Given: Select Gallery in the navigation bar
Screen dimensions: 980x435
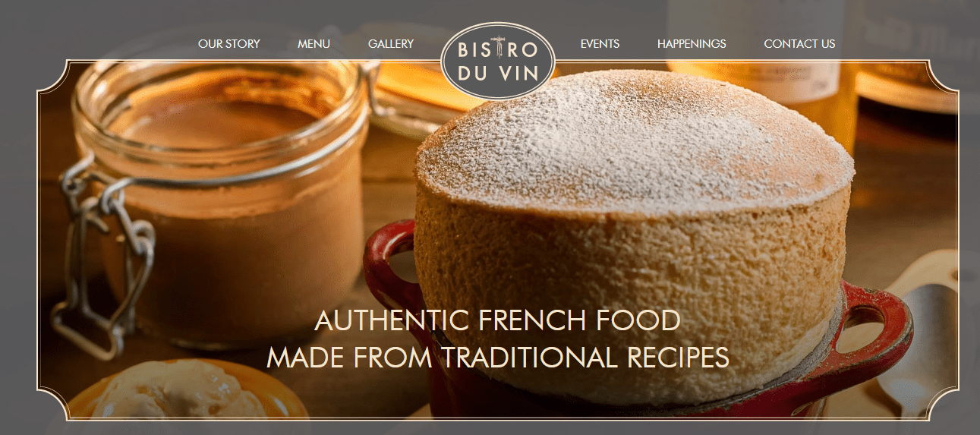Looking at the screenshot, I should tap(391, 44).
